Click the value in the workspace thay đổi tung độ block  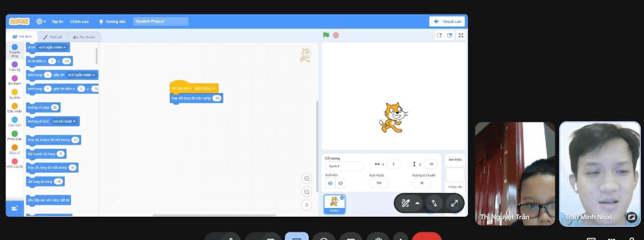click(x=217, y=99)
